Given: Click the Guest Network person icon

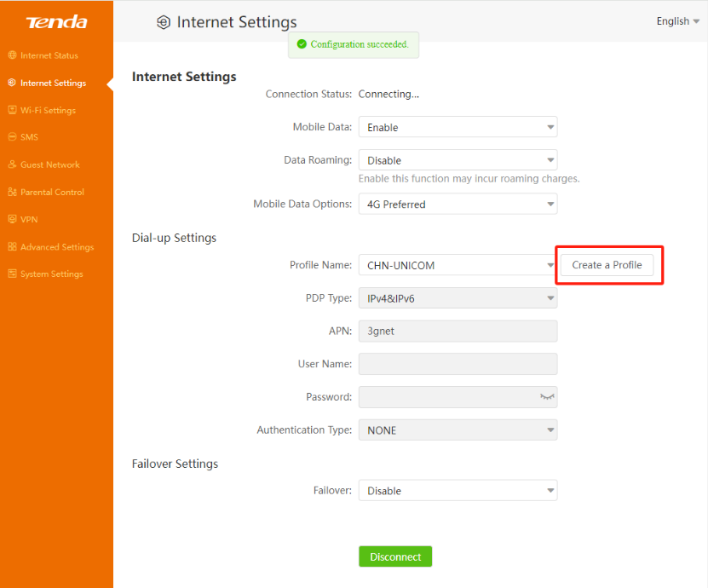Looking at the screenshot, I should 12,164.
